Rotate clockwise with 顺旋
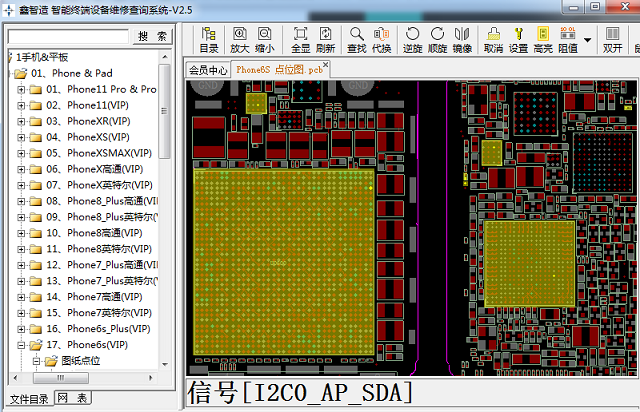640x412 pixels. point(437,40)
